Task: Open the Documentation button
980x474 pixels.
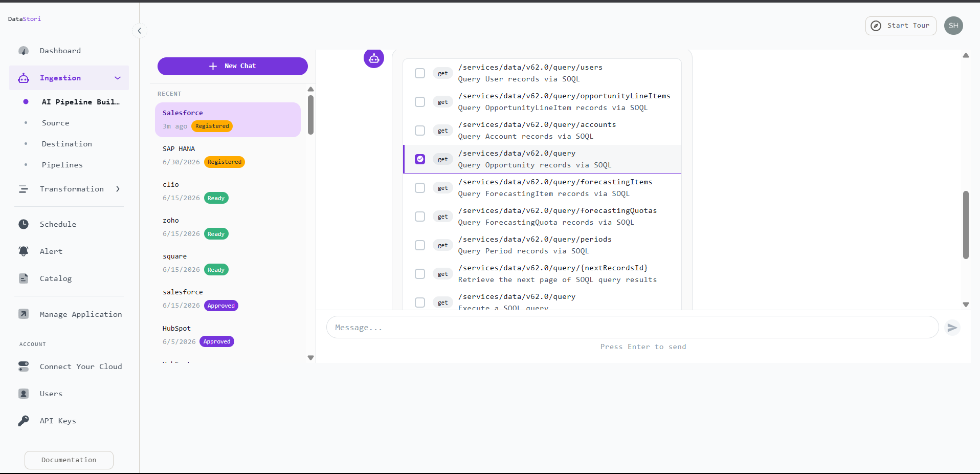Action: pyautogui.click(x=69, y=460)
